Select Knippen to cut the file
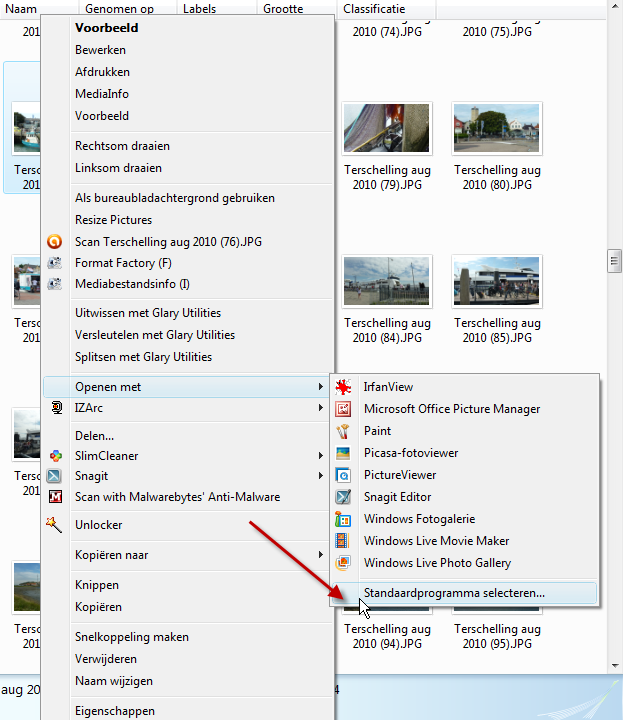The image size is (623, 720). 97,585
